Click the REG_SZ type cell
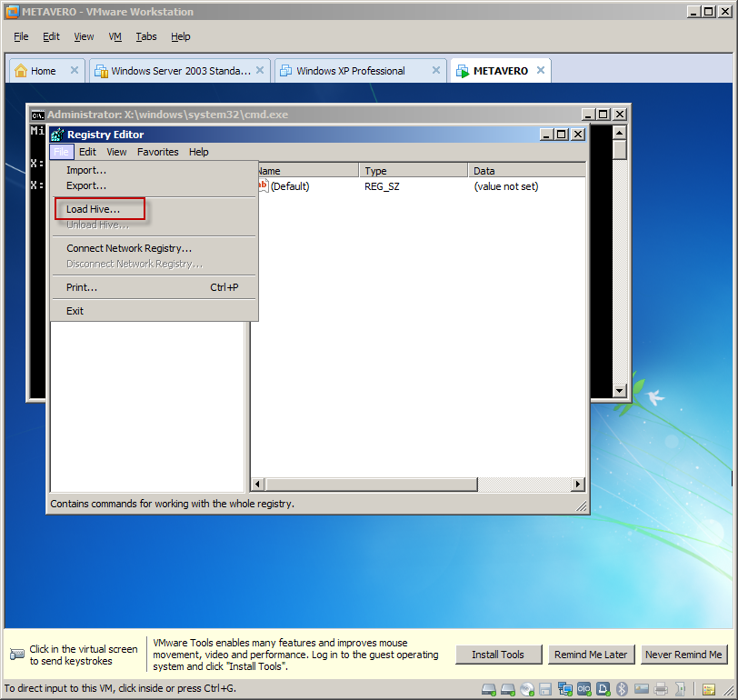This screenshot has width=738, height=700. tap(382, 186)
